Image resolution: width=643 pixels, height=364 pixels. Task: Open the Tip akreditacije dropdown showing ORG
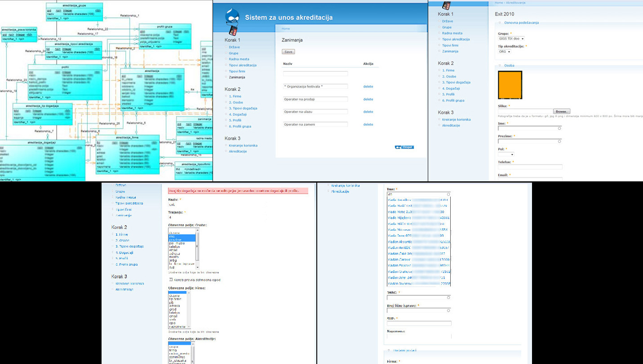point(505,52)
